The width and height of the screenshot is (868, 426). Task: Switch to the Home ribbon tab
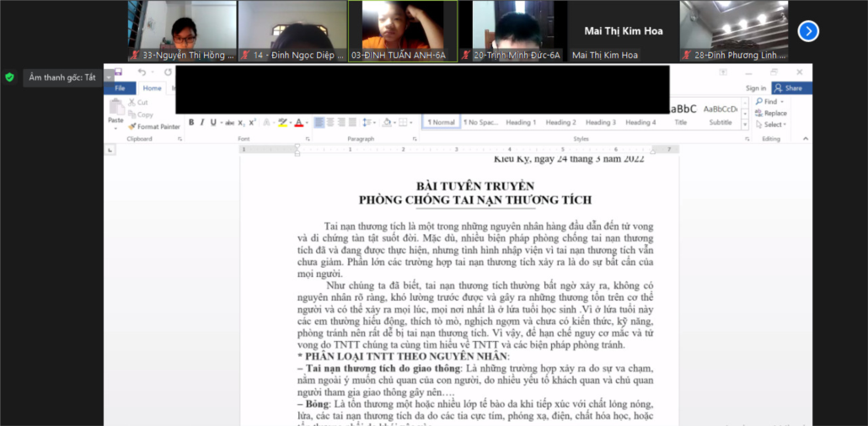pyautogui.click(x=152, y=88)
